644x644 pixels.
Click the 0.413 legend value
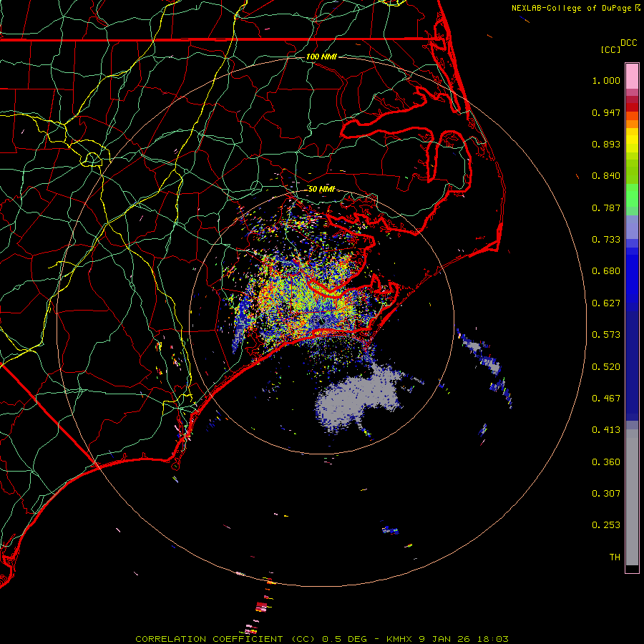coord(606,430)
